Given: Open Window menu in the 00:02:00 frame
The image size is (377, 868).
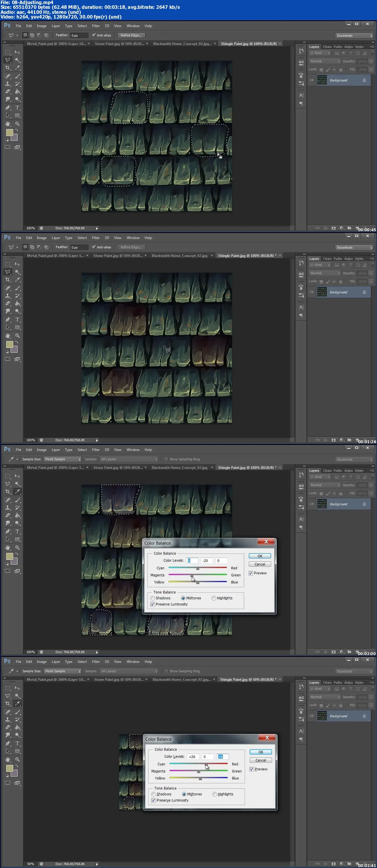Looking at the screenshot, I should [133, 450].
